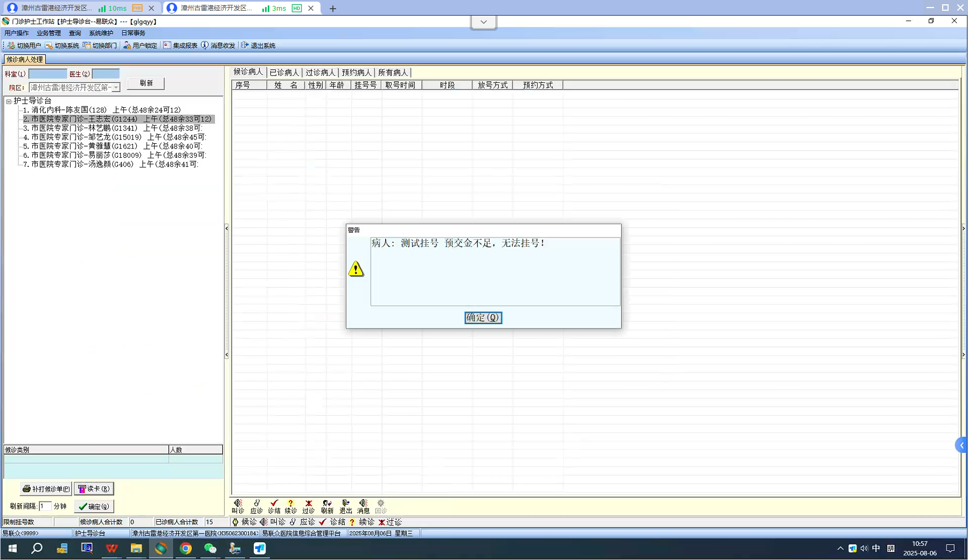Click the 叫诊 call-patient icon
The image size is (968, 560).
[238, 506]
